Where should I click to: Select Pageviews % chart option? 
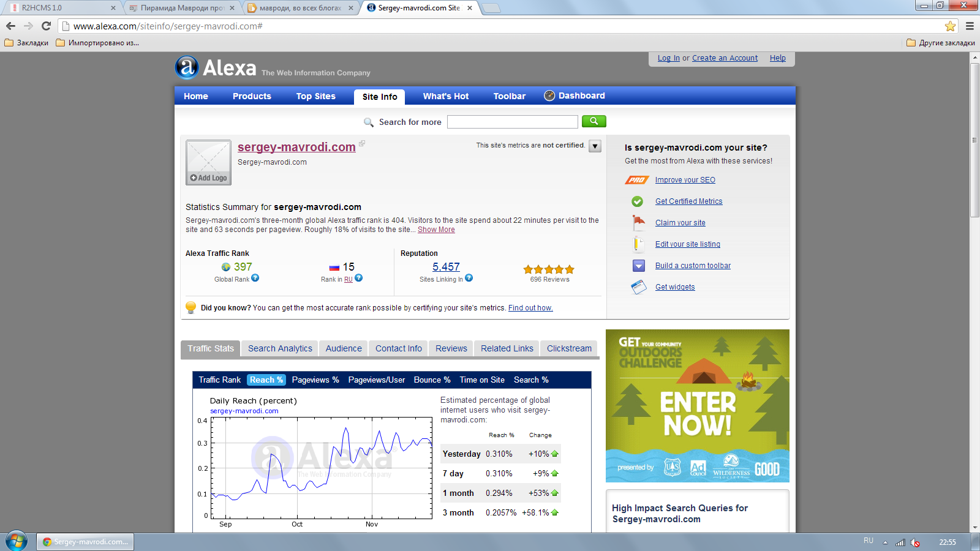tap(315, 380)
